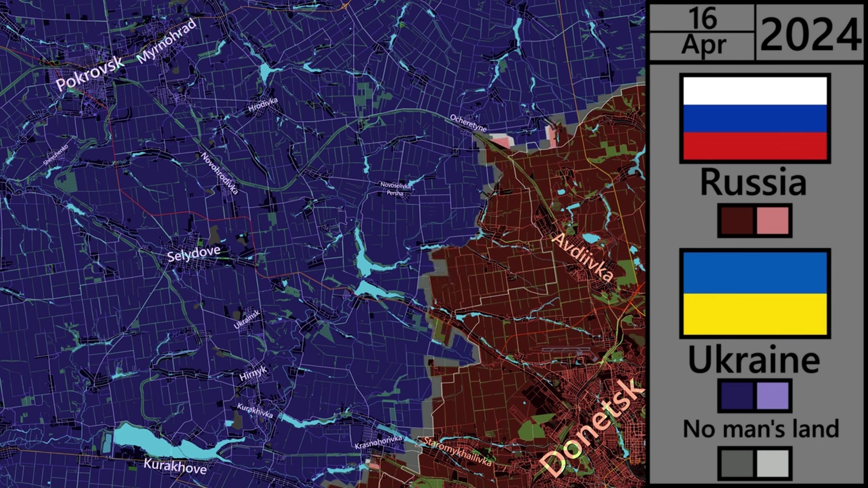Click Russia's light pink color swatch
This screenshot has width=868, height=488.
pos(772,221)
